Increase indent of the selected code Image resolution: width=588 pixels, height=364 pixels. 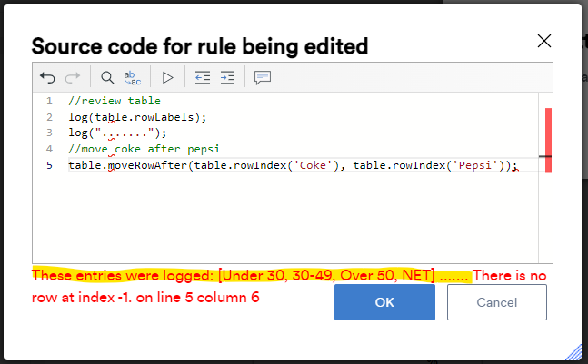(227, 78)
